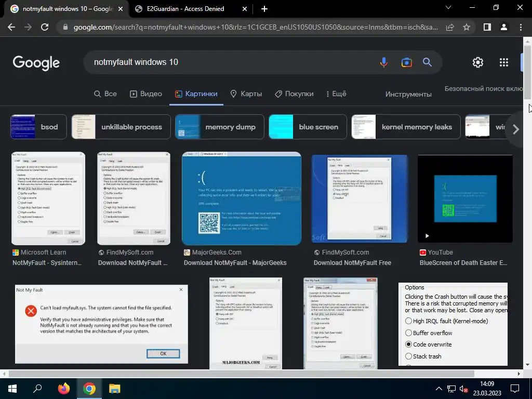The height and width of the screenshot is (399, 532).
Task: Open FindMySoft hang-tab NotMyFault thumbnail
Action: [x=360, y=199]
